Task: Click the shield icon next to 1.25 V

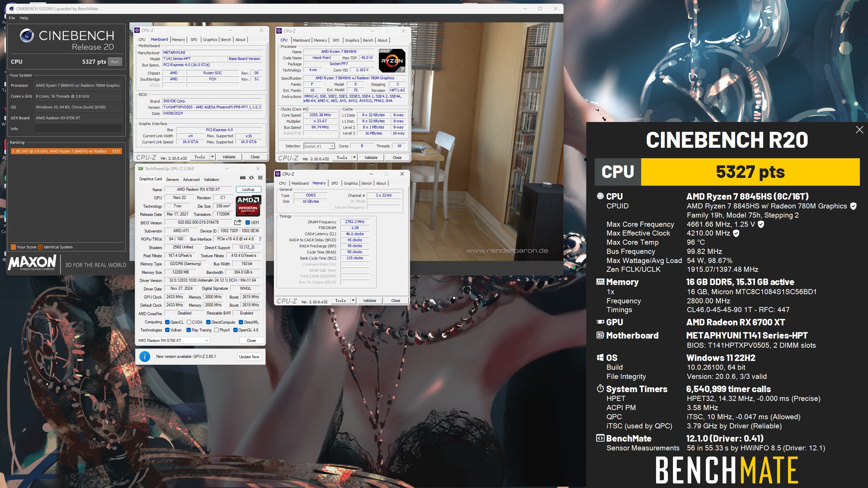Action: 761,224
